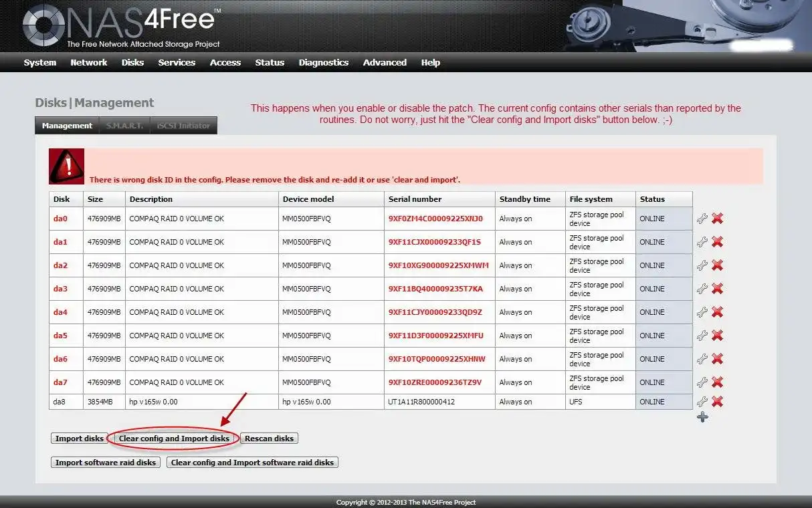Click Clear config and Import software raid disks

coord(252,462)
